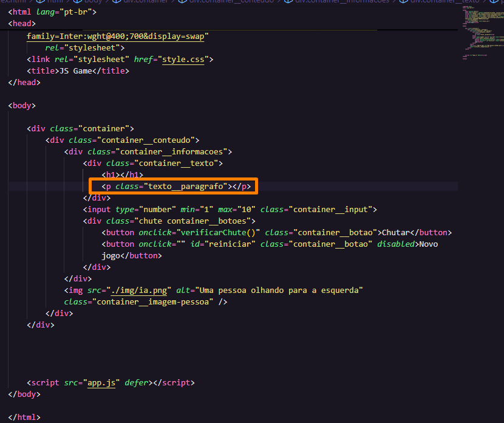The image size is (504, 423).
Task: Click the closing </html> tag
Action: (24, 418)
